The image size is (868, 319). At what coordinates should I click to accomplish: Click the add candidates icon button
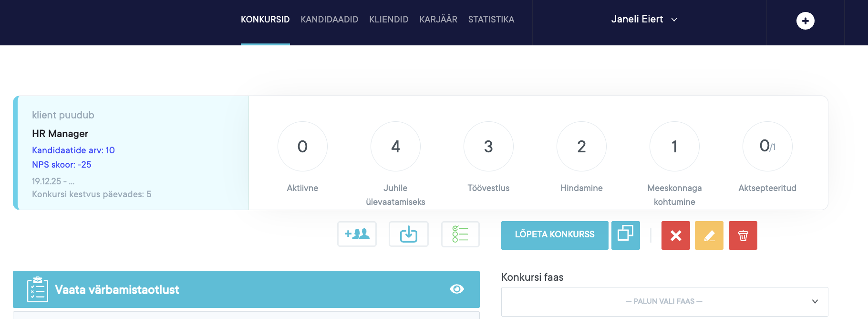(357, 234)
